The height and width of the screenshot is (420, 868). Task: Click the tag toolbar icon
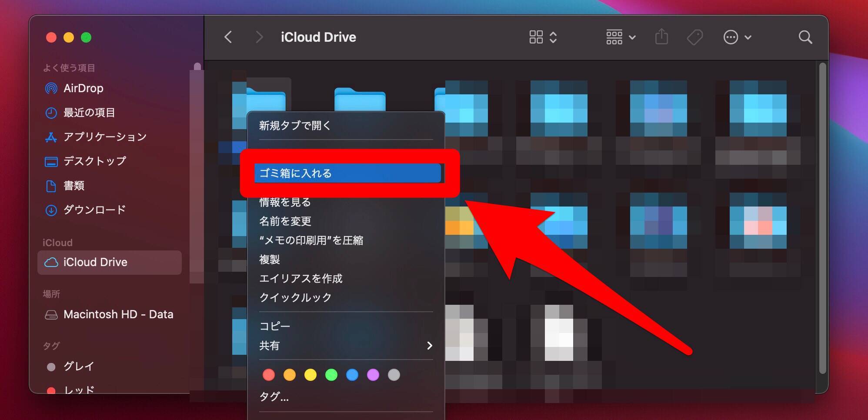[695, 37]
